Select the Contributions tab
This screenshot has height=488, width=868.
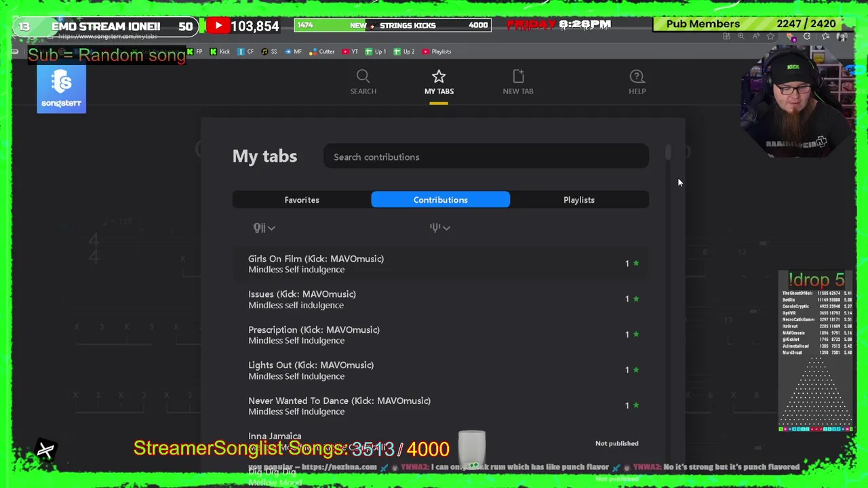tap(441, 200)
